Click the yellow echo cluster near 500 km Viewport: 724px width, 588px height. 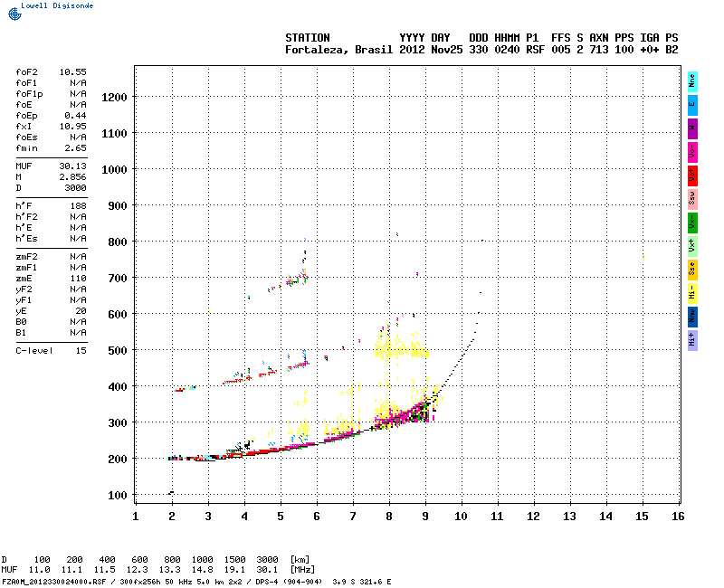coord(401,349)
